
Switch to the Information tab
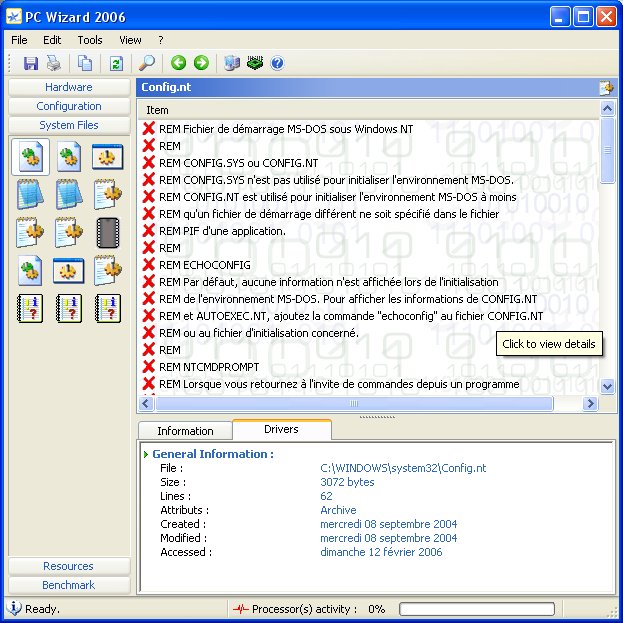[185, 431]
